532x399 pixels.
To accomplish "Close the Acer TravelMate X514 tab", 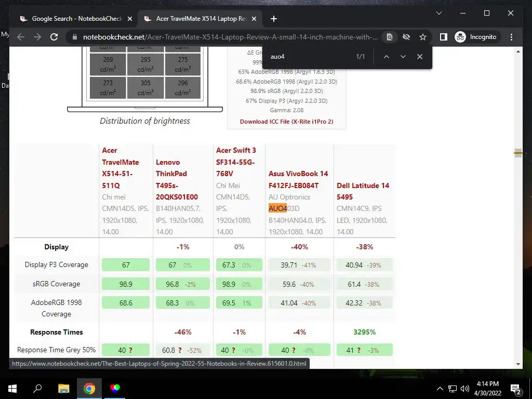I will [x=254, y=19].
